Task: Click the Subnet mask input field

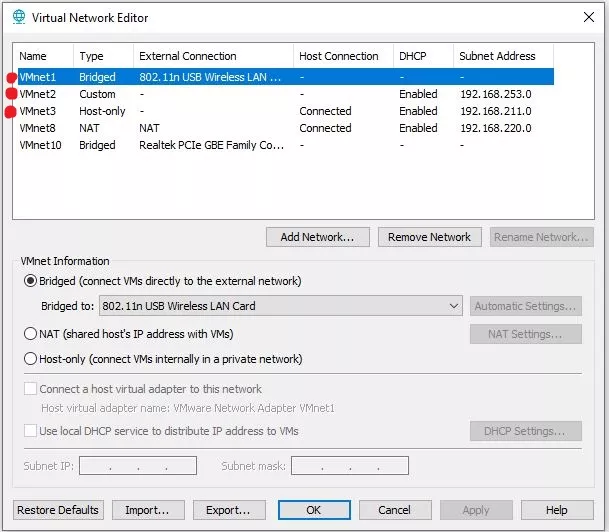Action: [350, 466]
